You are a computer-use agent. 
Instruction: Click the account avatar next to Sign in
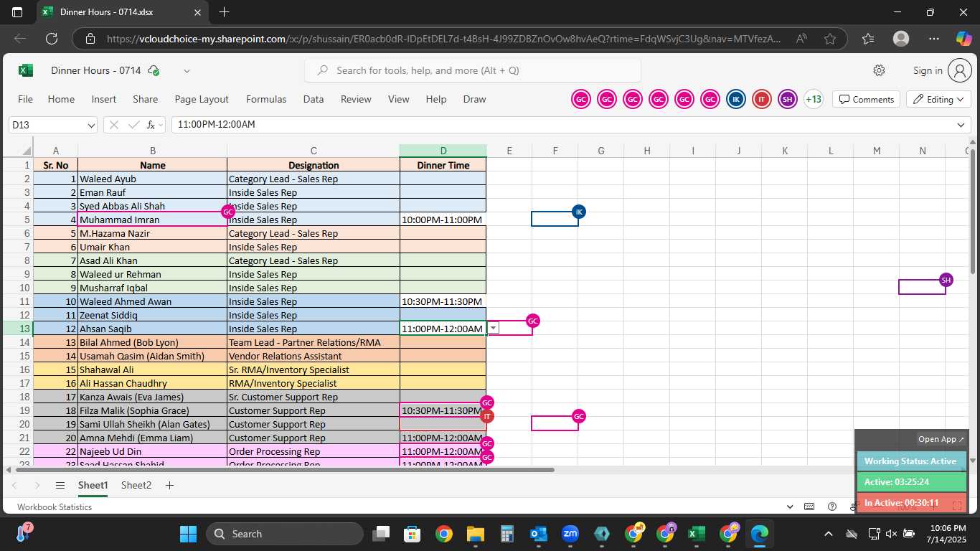(x=959, y=70)
